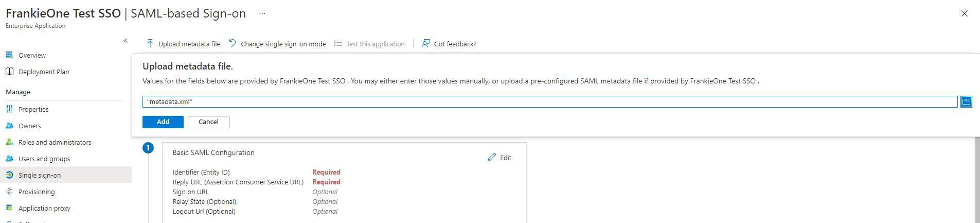Navigate to Application proxy

point(44,208)
